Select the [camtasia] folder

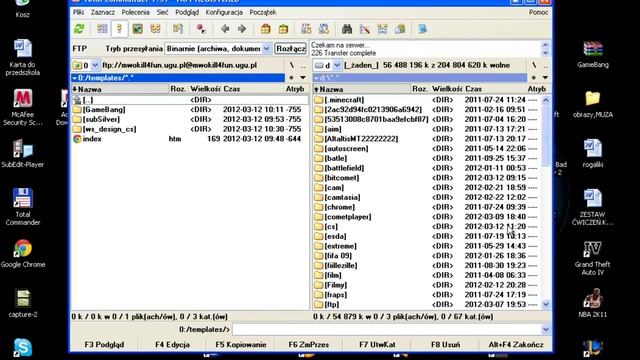point(427,197)
